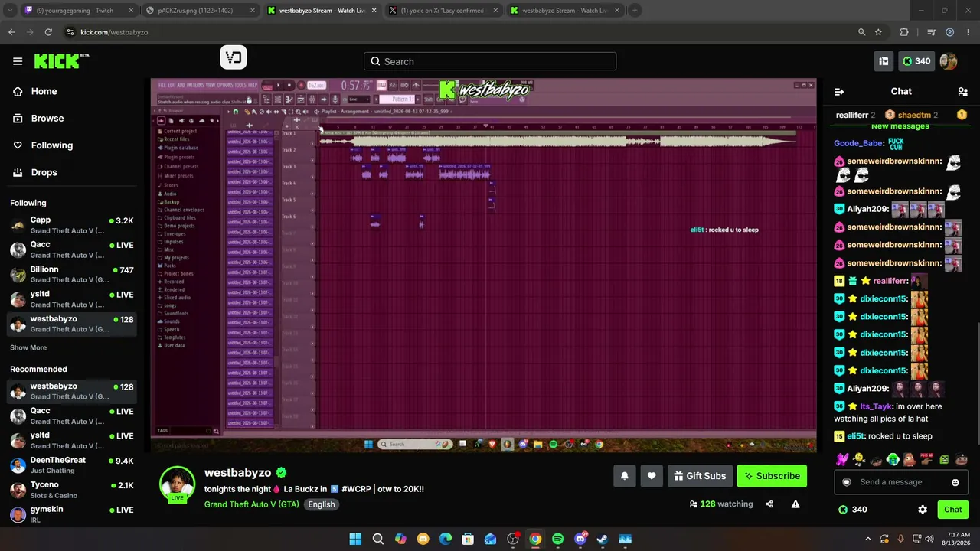Send message with the Chat button
Screen dimensions: 980x551
click(953, 510)
